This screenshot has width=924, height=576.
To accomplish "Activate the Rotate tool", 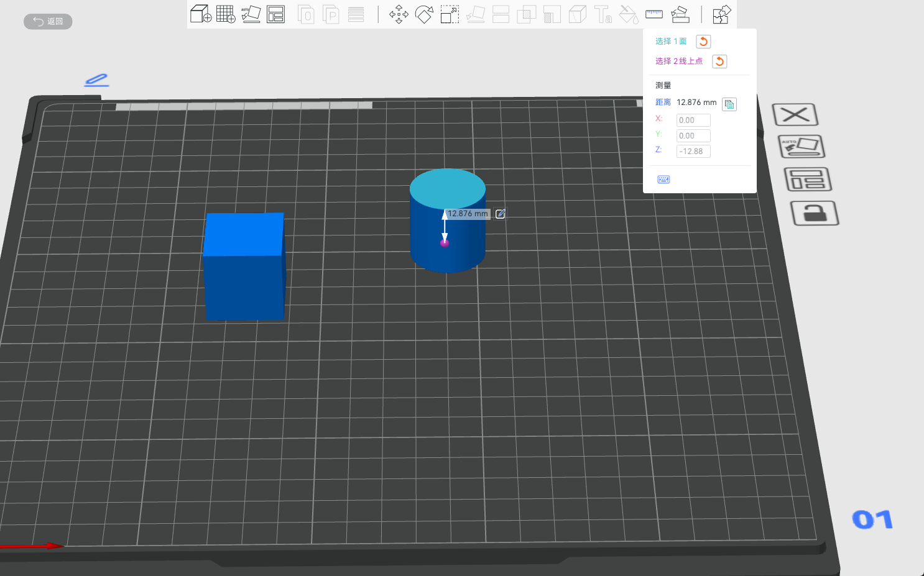I will point(424,14).
